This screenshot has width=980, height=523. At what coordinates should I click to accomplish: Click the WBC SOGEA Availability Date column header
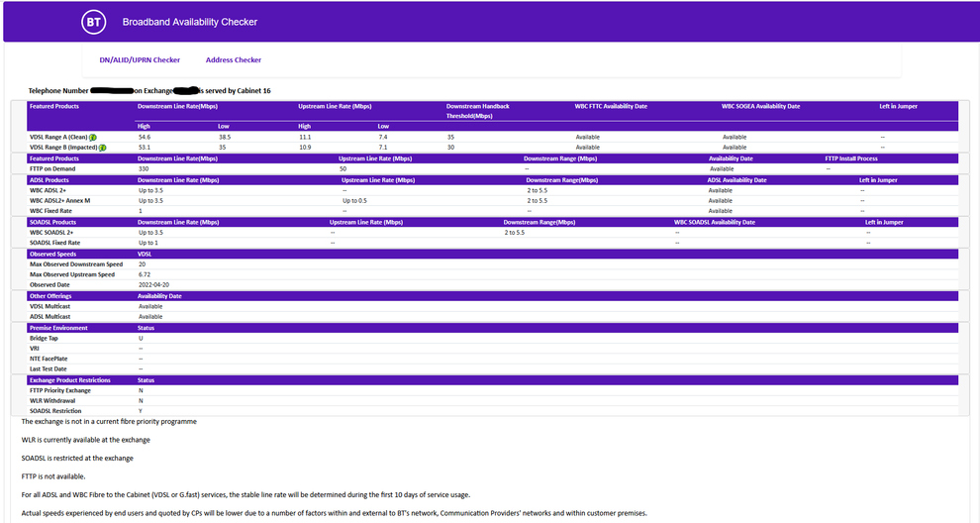tap(760, 106)
